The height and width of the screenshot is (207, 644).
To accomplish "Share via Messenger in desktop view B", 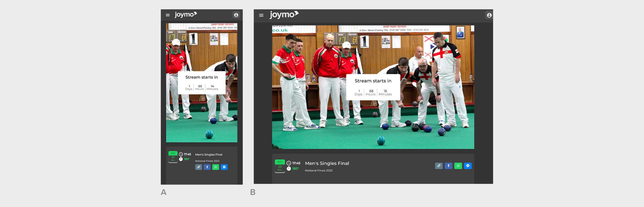I will 468,166.
